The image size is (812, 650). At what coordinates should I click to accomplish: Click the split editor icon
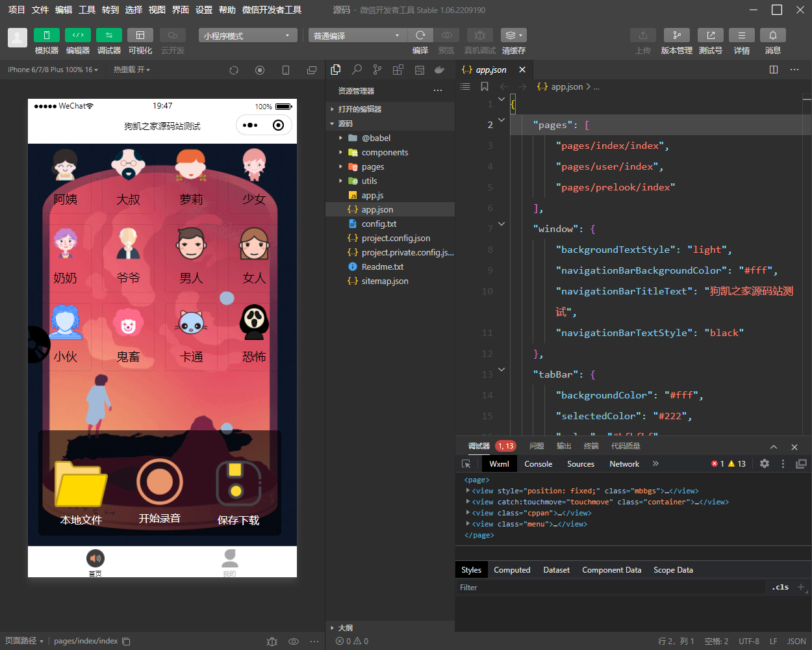click(x=774, y=70)
